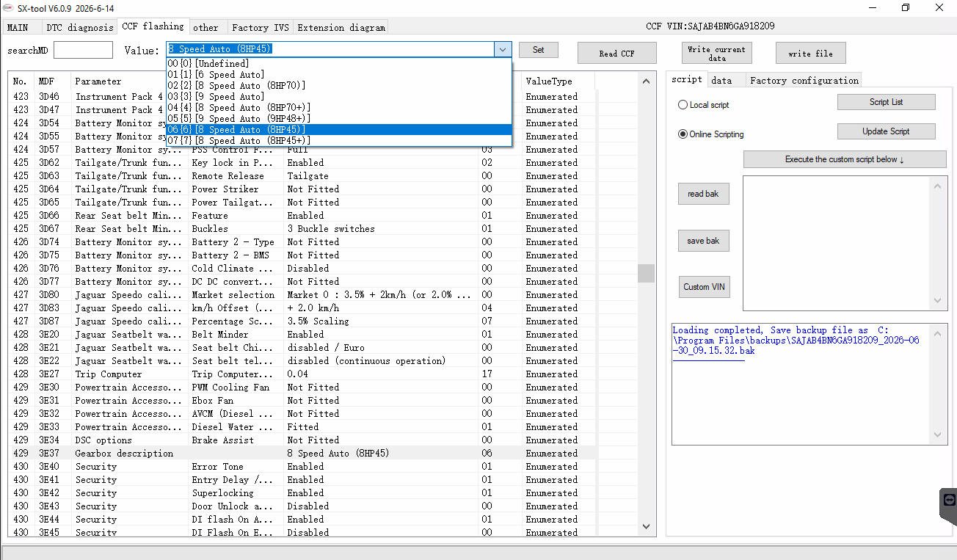Click the read bak button
The height and width of the screenshot is (560, 957).
(703, 194)
